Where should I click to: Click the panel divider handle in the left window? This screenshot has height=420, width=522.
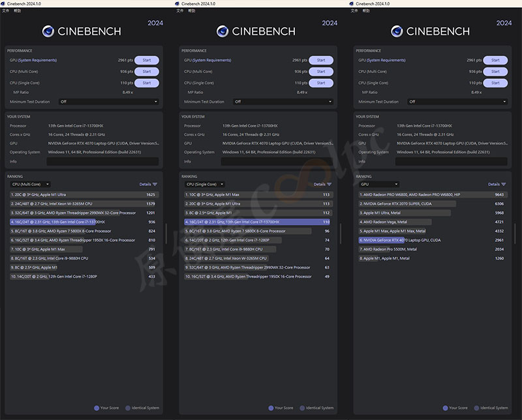coord(166,233)
